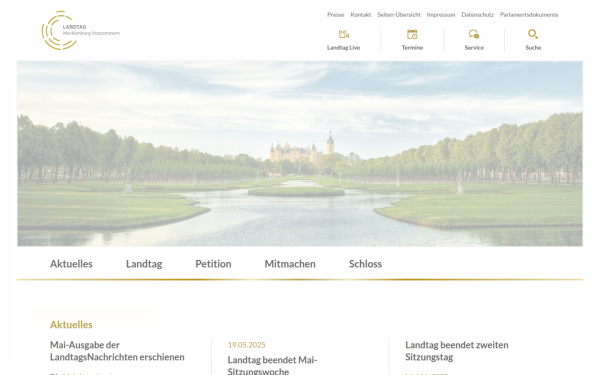The width and height of the screenshot is (600, 375).
Task: Open article Mai-Ausgabe der LandtagsNachrichten erschienen
Action: 117,351
